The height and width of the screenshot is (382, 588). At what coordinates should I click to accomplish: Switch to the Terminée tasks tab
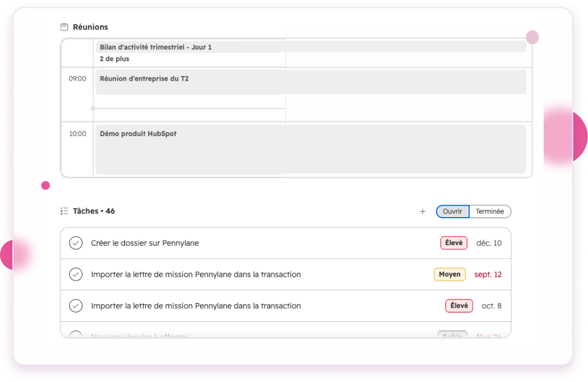pyautogui.click(x=490, y=212)
